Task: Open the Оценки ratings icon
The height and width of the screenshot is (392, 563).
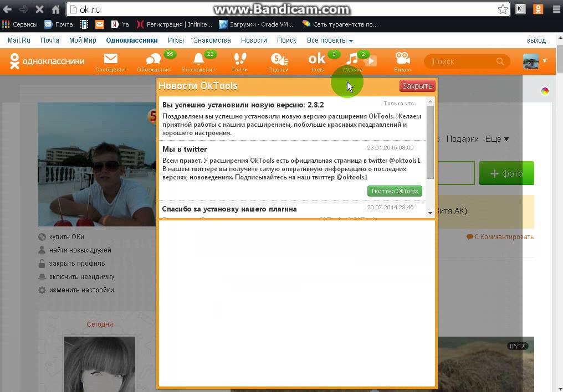Action: 279,62
